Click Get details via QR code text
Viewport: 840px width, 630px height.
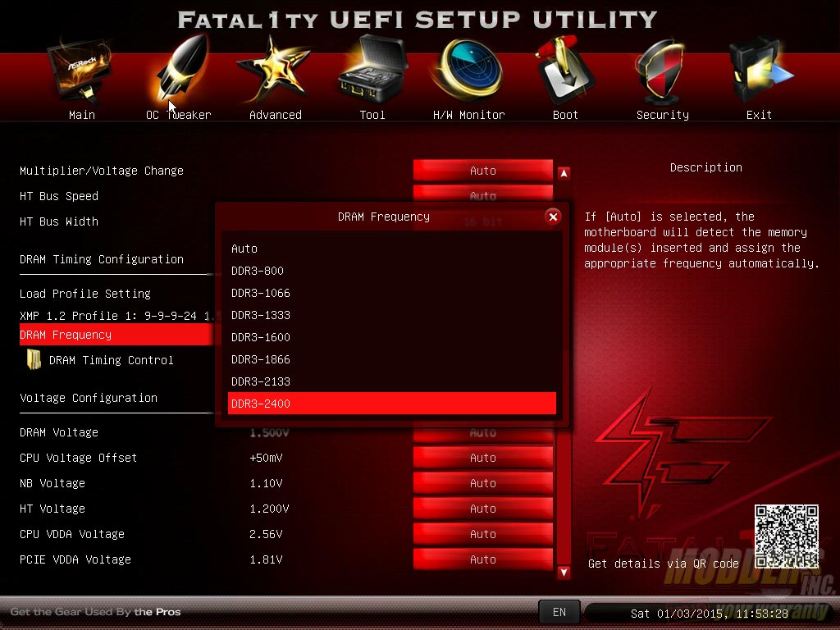663,564
